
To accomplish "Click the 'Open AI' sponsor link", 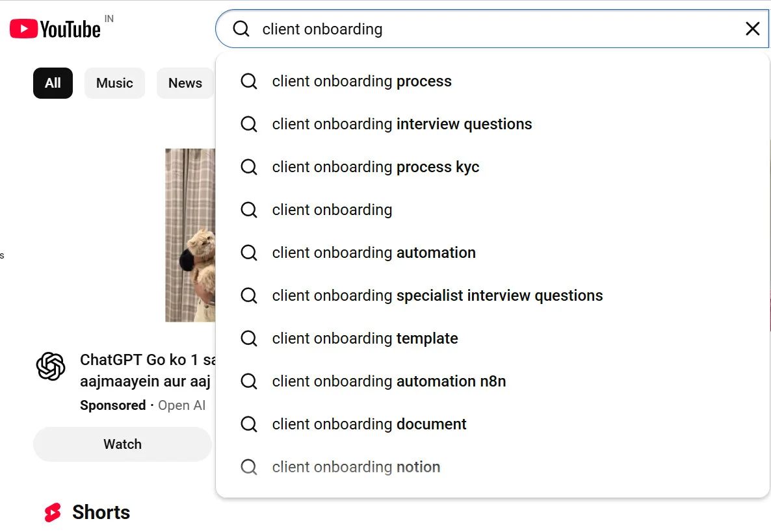I will (x=182, y=405).
